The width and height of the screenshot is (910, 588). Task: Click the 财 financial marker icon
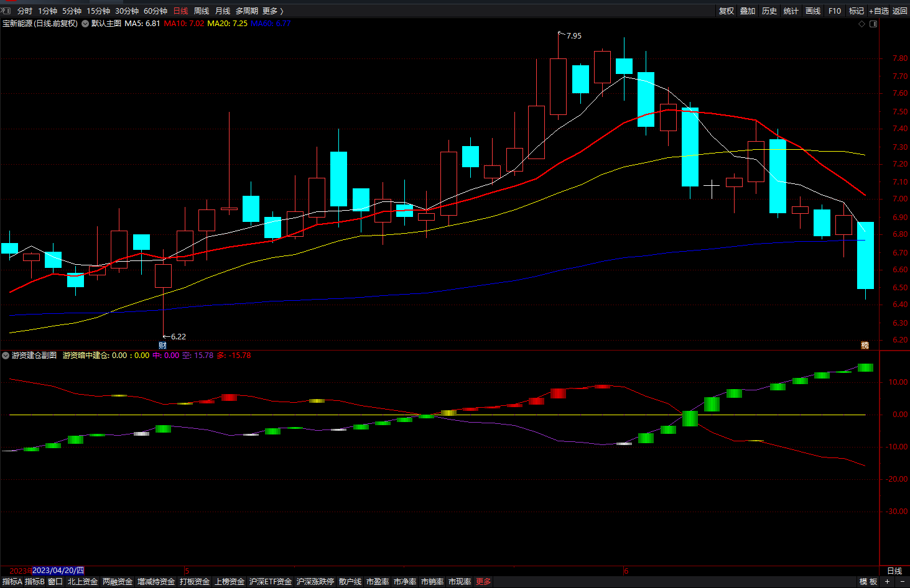(x=162, y=346)
